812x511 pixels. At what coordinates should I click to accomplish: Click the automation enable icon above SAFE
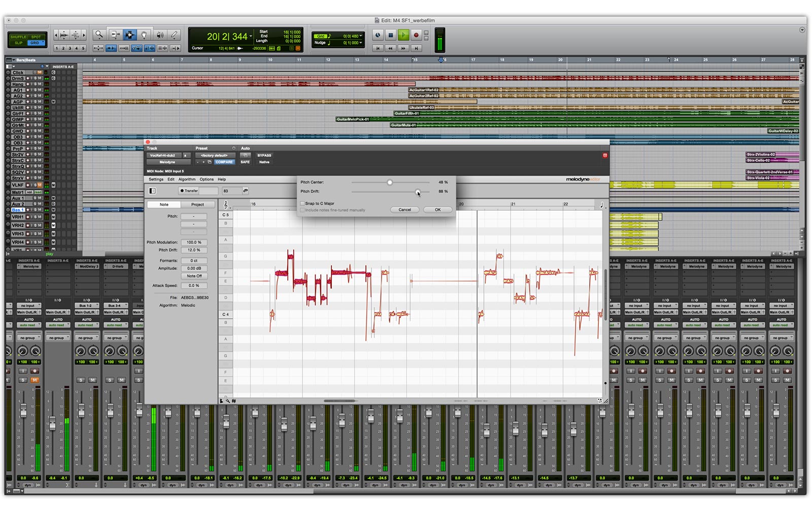pos(245,155)
